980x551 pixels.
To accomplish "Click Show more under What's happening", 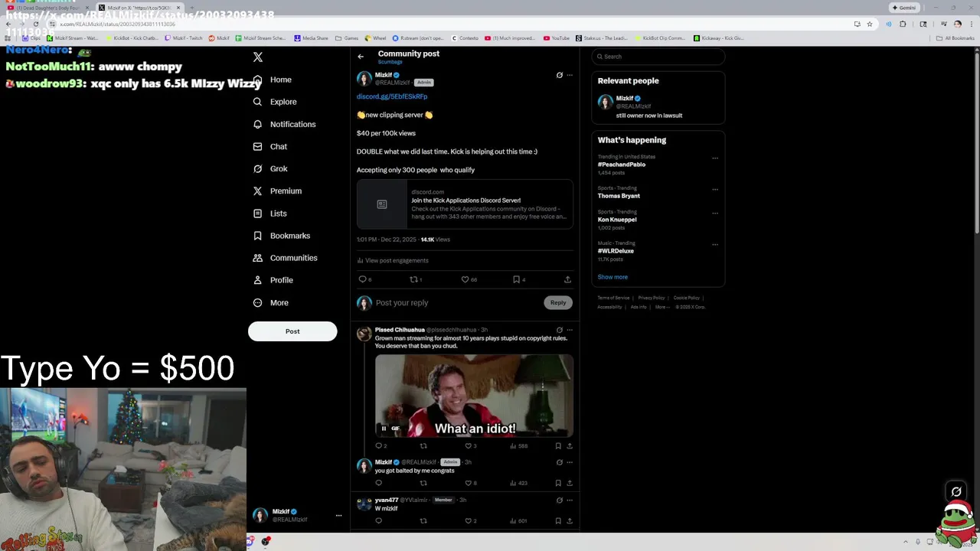I will (x=612, y=277).
